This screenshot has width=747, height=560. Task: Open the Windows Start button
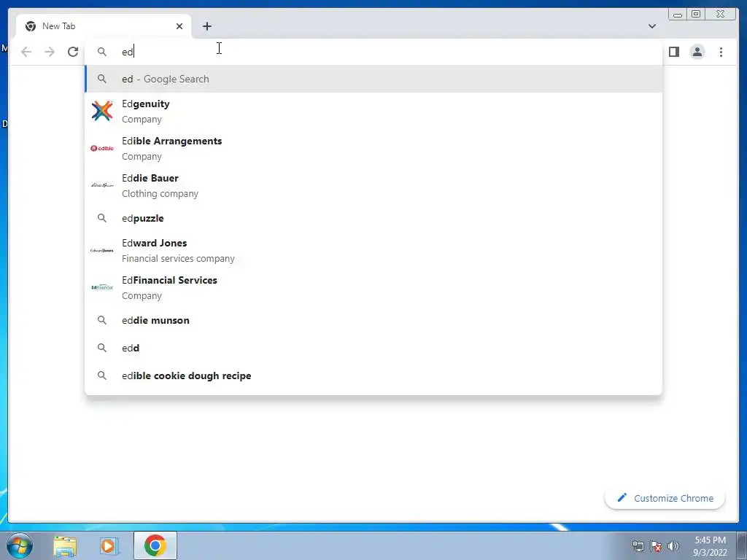coord(20,545)
